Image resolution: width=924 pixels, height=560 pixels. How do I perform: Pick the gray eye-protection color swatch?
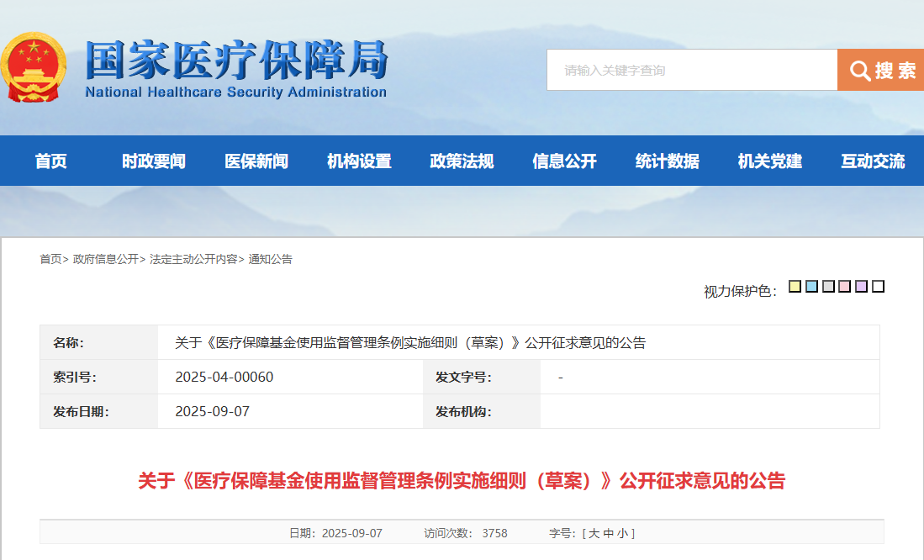[x=828, y=287]
